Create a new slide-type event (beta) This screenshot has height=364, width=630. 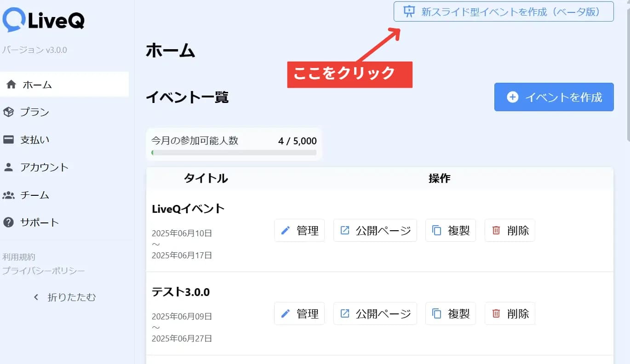coord(504,11)
